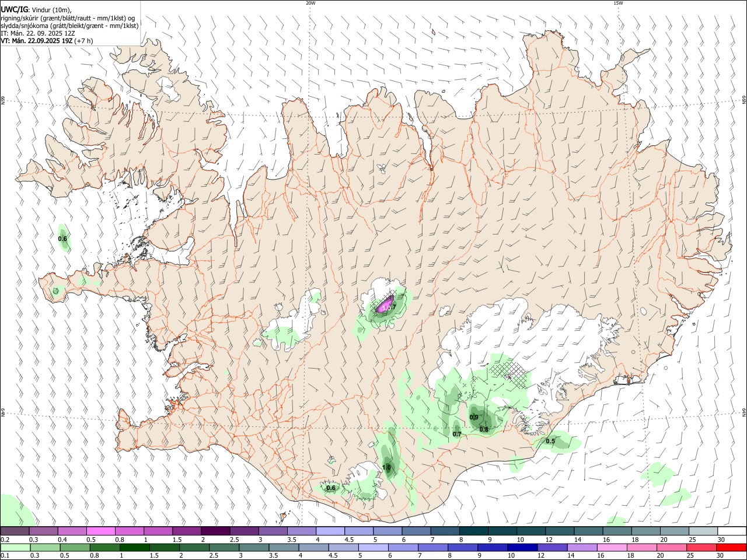The image size is (747, 560).
Task: Click the 'slydda/snjókoma' legend description line
Action: [70, 26]
